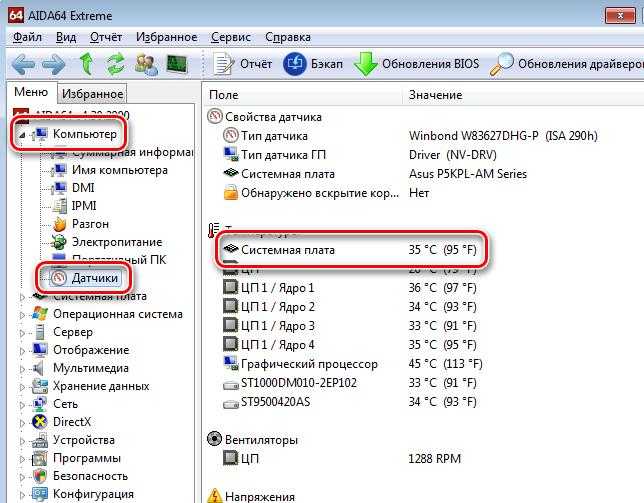This screenshot has width=644, height=503.
Task: Click the Вентиляторы section header
Action: tap(253, 440)
